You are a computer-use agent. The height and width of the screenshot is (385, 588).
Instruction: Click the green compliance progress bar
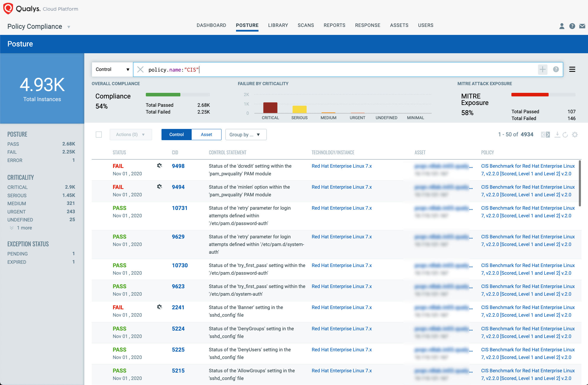(x=163, y=95)
